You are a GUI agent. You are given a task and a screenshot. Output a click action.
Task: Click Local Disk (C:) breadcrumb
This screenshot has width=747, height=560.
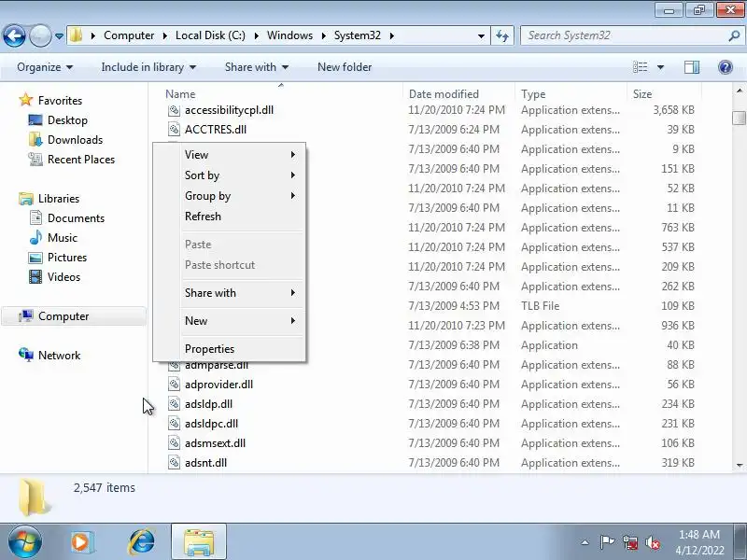click(210, 35)
